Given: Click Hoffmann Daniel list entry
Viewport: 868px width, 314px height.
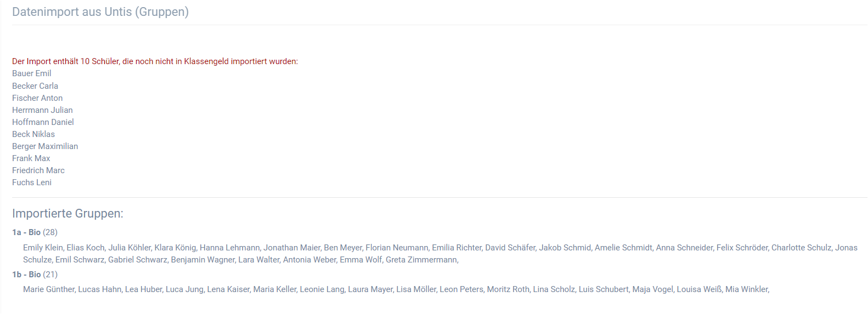Looking at the screenshot, I should 43,122.
